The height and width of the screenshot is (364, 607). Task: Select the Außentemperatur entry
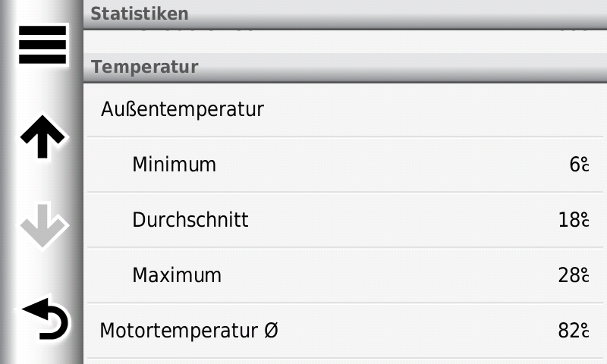(x=182, y=109)
